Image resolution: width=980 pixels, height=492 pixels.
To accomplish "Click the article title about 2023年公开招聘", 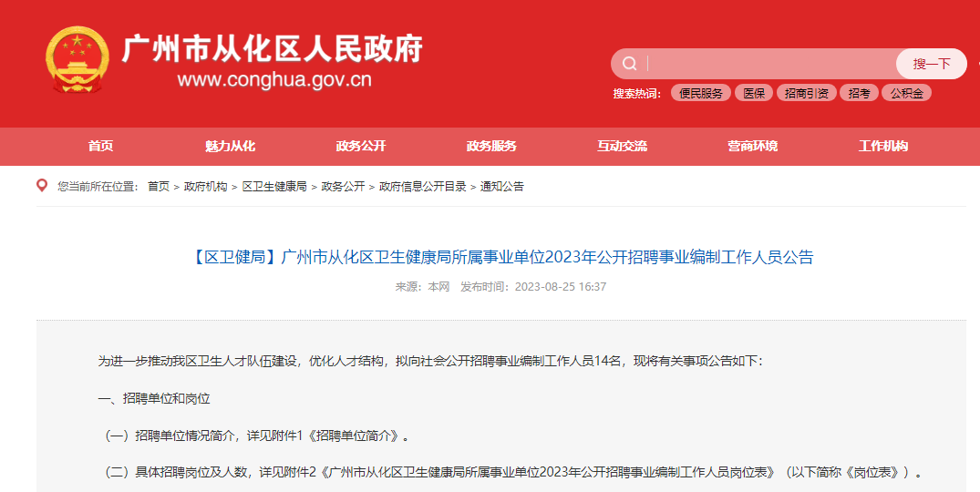I will pyautogui.click(x=500, y=257).
